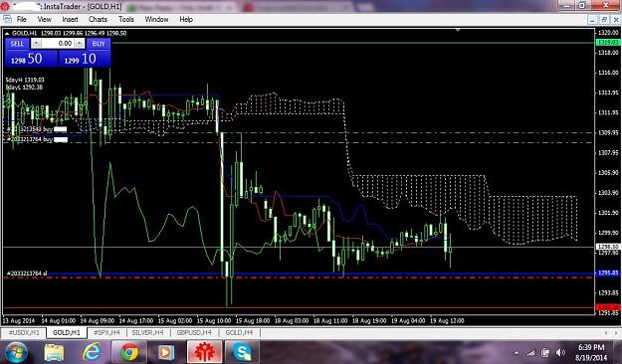Minimize the inner chart window

pyautogui.click(x=592, y=20)
